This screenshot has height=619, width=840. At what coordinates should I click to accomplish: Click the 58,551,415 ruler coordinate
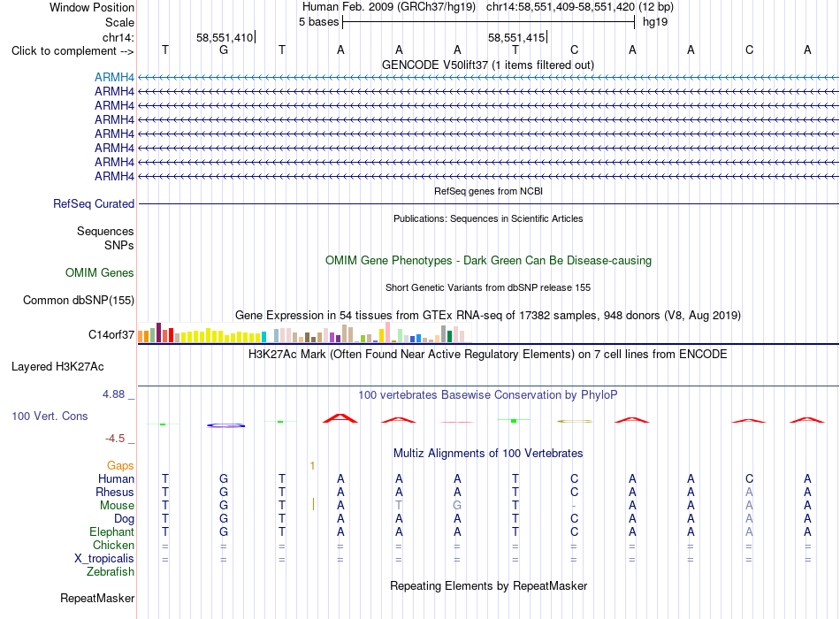click(516, 37)
